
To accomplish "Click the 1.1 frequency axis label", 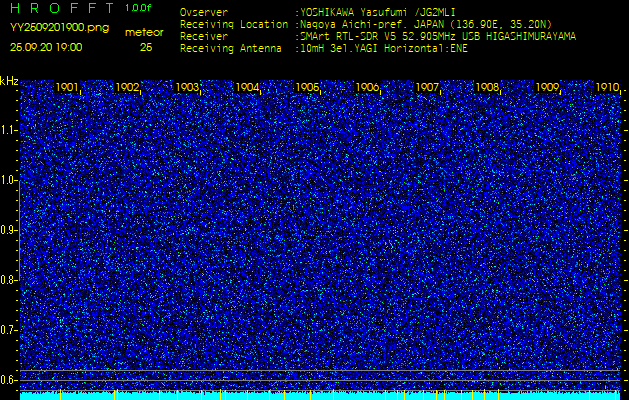I will (x=9, y=130).
